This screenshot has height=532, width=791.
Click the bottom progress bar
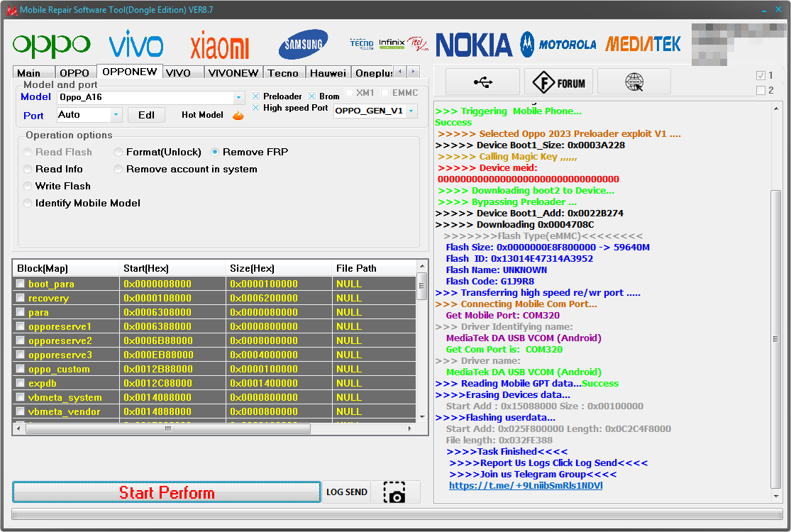click(x=397, y=514)
